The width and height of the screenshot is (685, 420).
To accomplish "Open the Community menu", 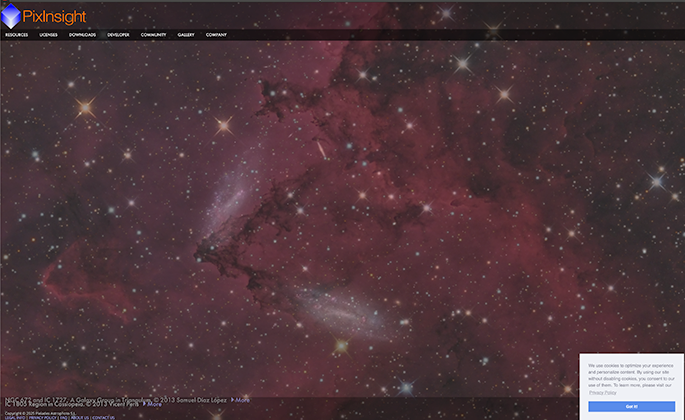I will pyautogui.click(x=153, y=35).
